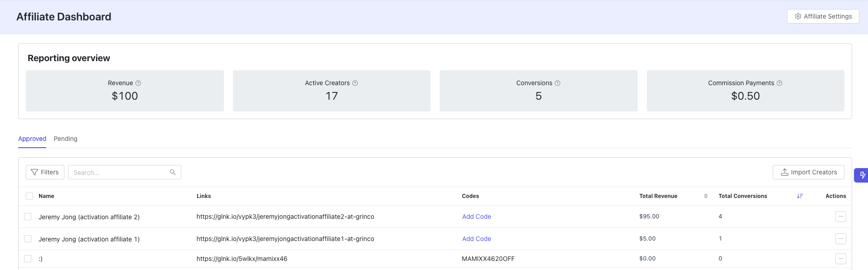Open Filters options
Viewport: 868px width, 270px height.
coord(45,172)
